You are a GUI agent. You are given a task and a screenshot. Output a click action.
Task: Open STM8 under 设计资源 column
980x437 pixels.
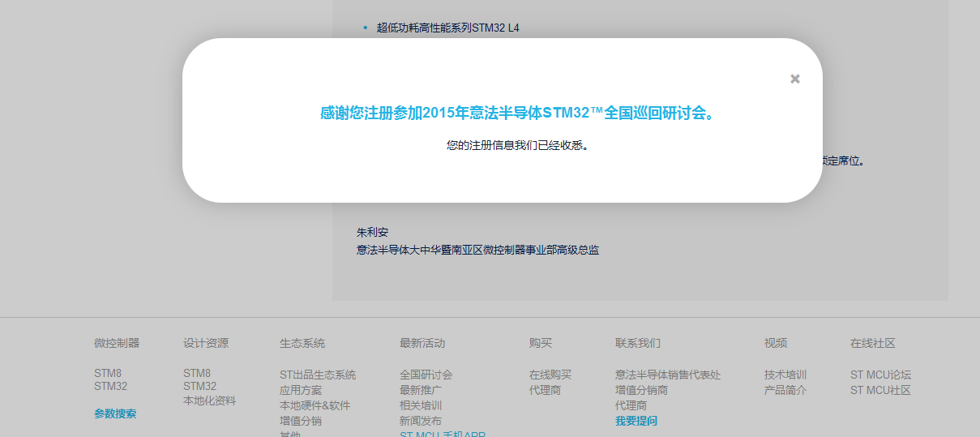[x=197, y=374]
